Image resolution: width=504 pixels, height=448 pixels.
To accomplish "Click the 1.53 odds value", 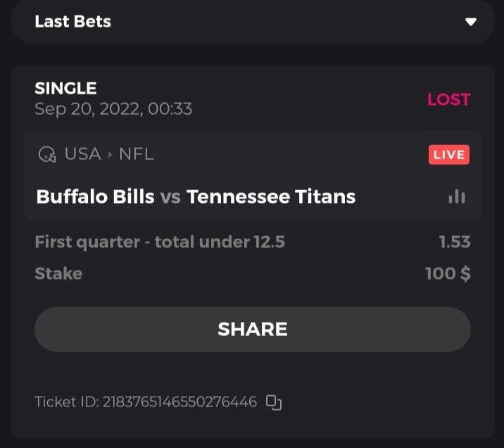I will 454,242.
